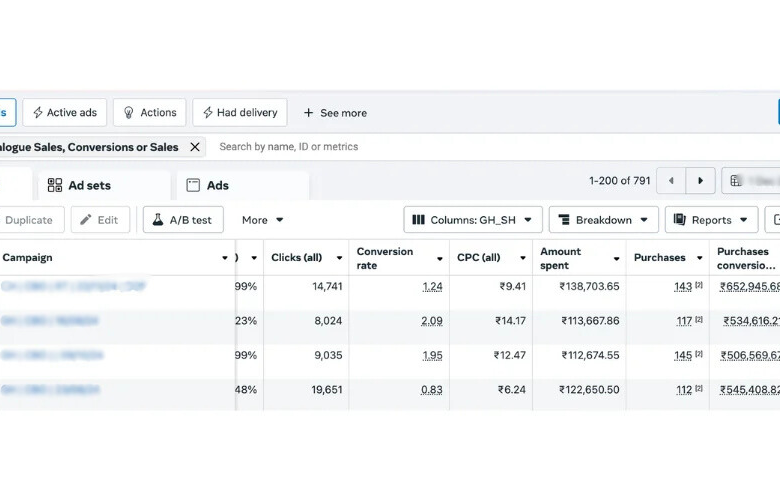Click the Duplicate button

click(x=29, y=220)
